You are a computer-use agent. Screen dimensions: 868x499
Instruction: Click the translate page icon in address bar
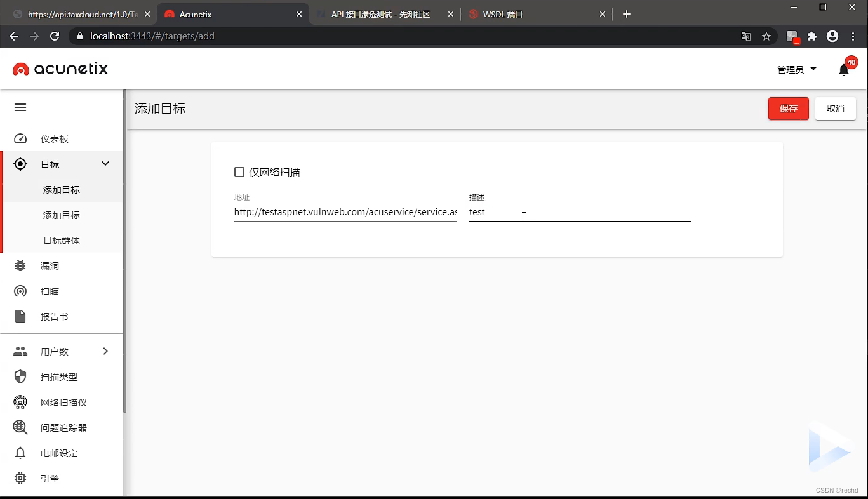[746, 36]
